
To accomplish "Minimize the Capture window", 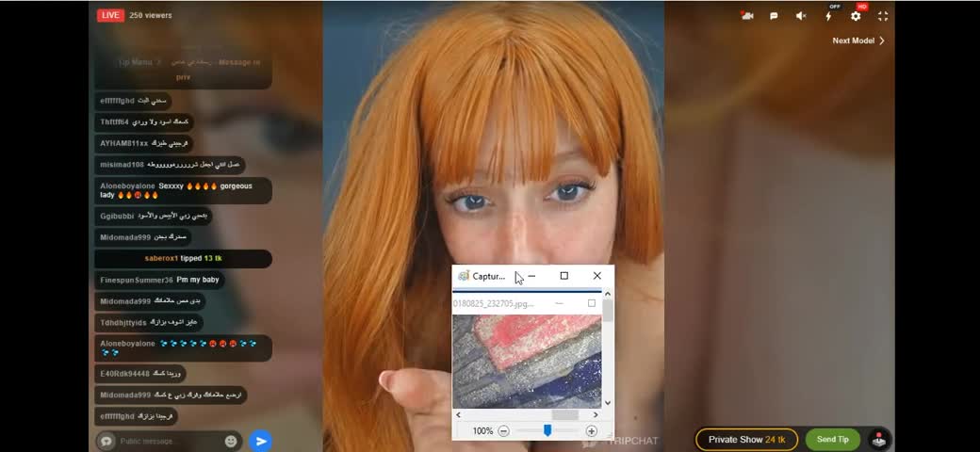I will [531, 276].
